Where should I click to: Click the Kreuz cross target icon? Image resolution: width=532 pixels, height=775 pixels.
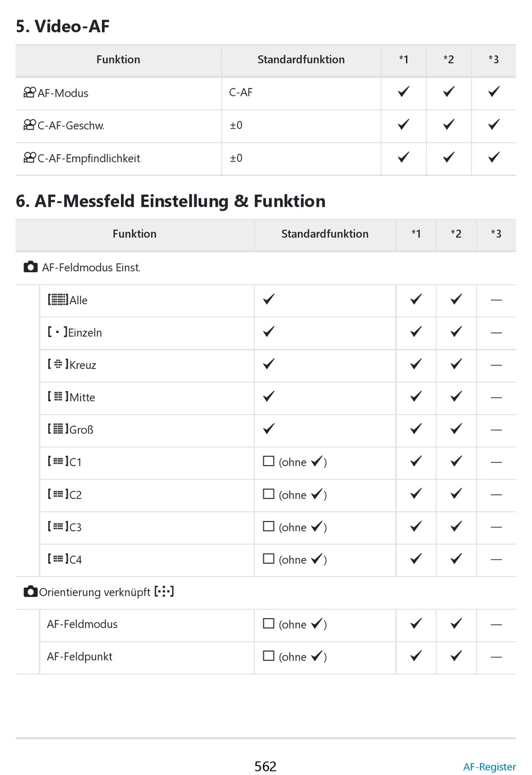coord(58,365)
